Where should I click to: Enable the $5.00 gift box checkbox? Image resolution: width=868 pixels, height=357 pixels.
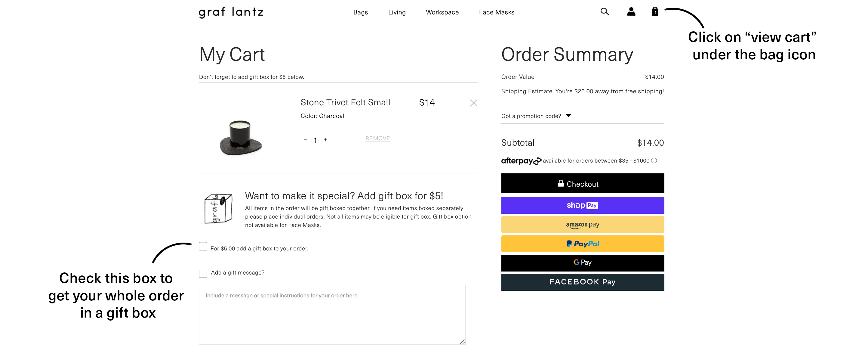203,246
